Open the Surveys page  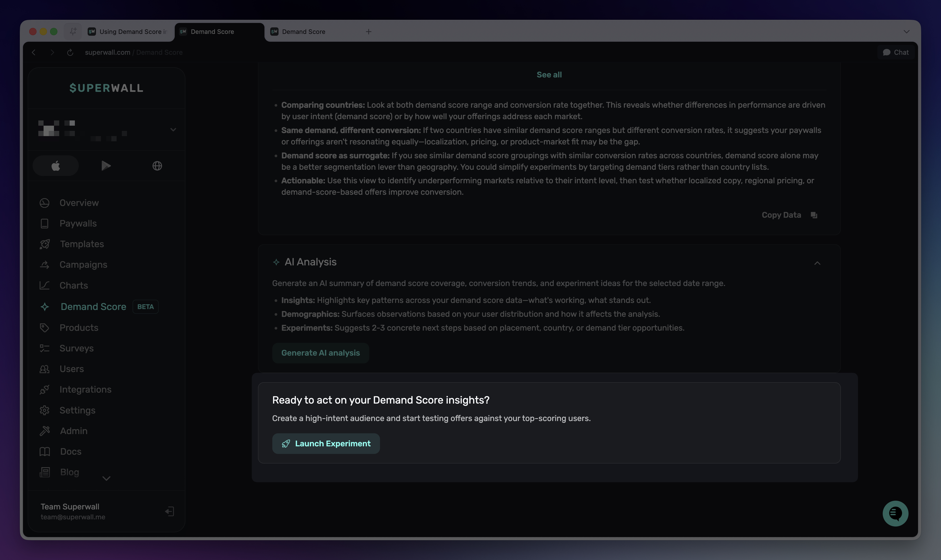[76, 348]
